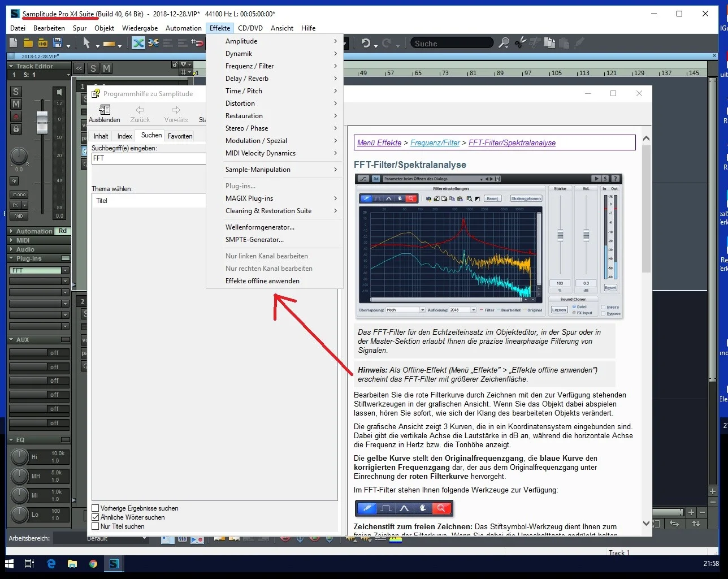The width and height of the screenshot is (728, 579).
Task: Click the speaker monitor icon in Track Editor
Action: pos(59,92)
